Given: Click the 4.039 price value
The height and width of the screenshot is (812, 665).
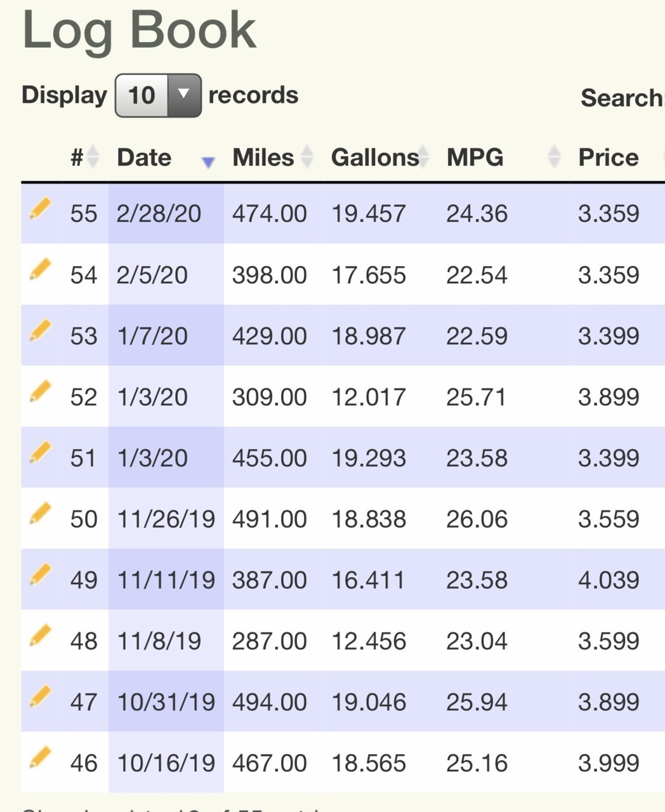Looking at the screenshot, I should [x=609, y=580].
